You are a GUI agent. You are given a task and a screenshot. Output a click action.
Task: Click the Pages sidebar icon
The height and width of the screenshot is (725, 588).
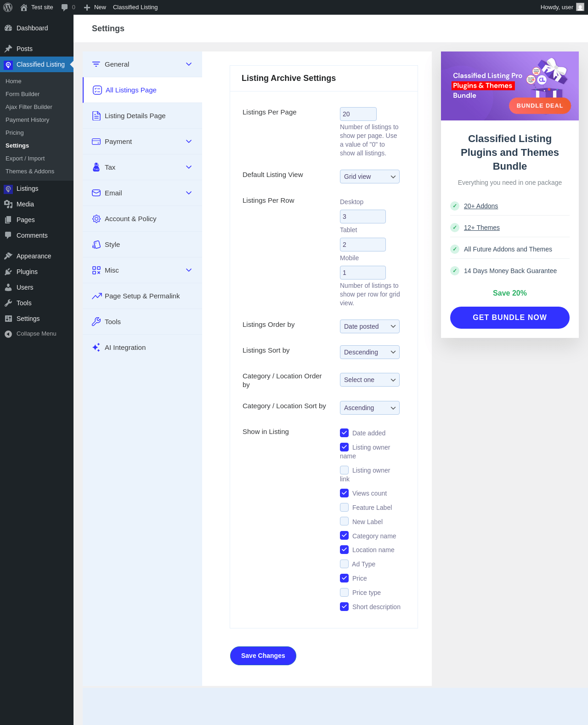click(8, 220)
